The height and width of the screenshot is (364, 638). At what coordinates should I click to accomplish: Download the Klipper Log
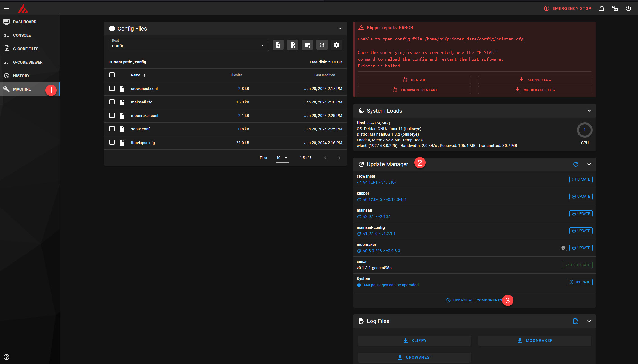coord(535,80)
